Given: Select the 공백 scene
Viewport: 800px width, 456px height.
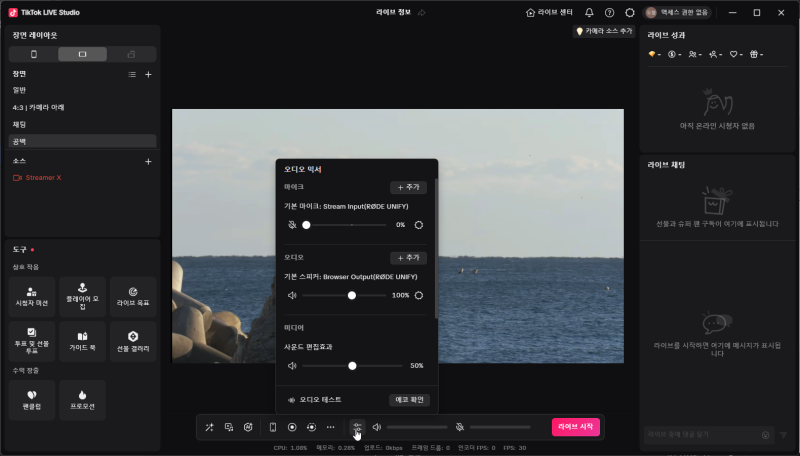Looking at the screenshot, I should (x=82, y=141).
